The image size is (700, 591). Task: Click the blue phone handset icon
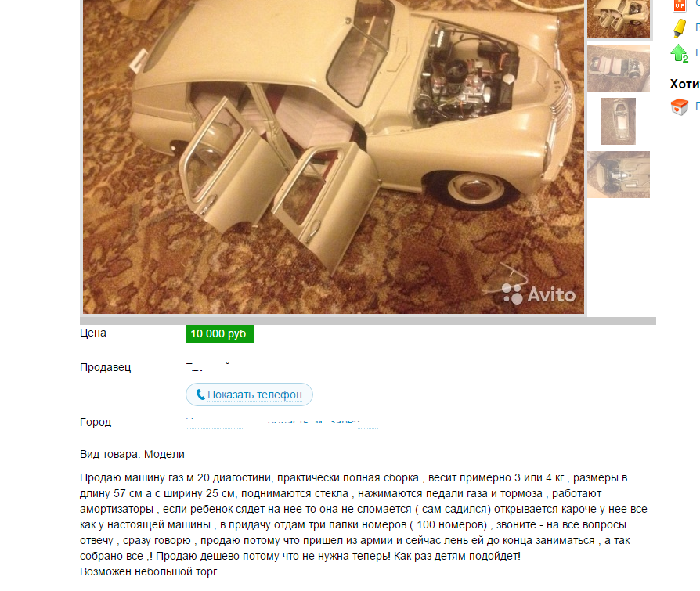(x=200, y=395)
